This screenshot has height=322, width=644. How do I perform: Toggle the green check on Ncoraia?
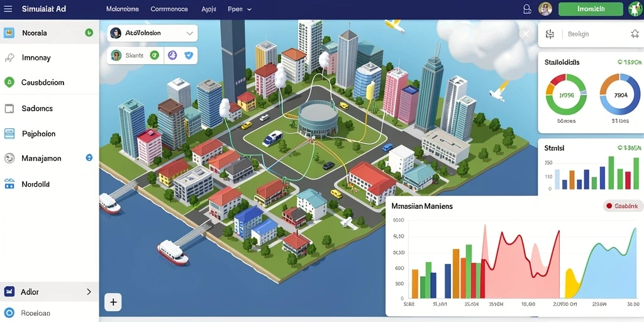click(x=89, y=33)
